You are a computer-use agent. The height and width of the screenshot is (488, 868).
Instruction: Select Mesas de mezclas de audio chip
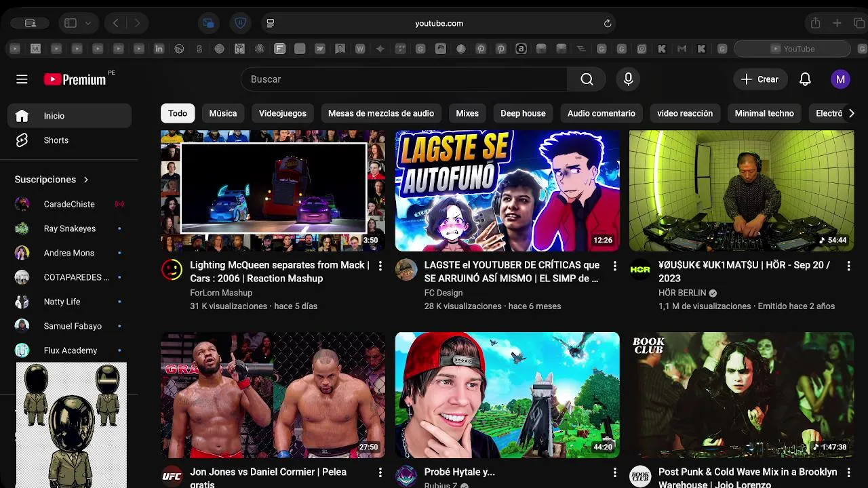(x=381, y=113)
